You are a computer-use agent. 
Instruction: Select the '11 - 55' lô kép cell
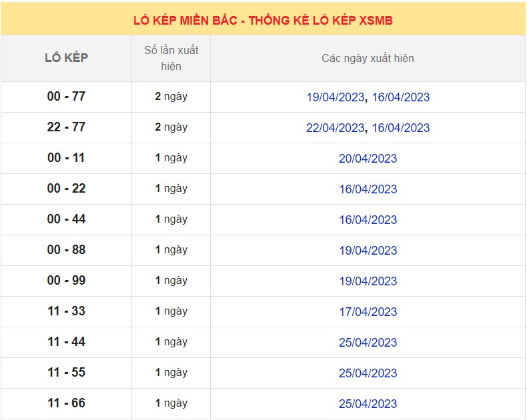tap(66, 373)
